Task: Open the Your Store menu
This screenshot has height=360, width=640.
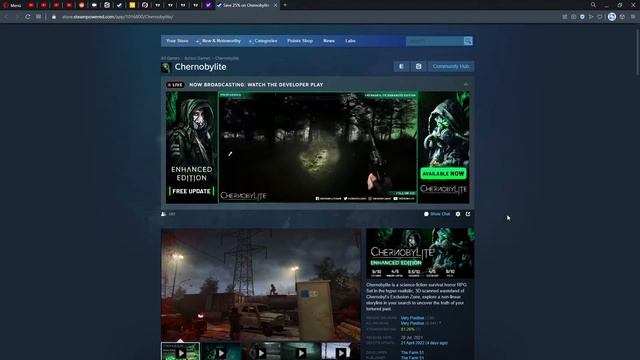Action: (x=177, y=41)
